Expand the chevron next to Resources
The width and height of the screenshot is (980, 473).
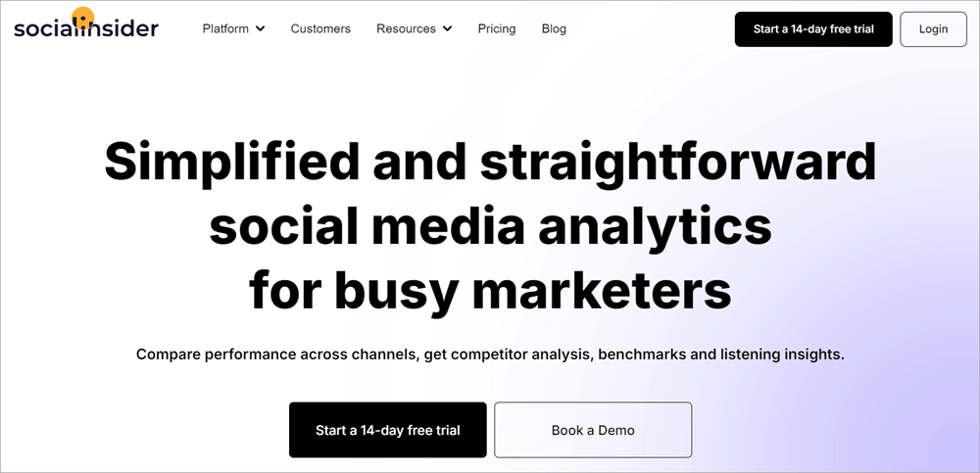click(448, 29)
